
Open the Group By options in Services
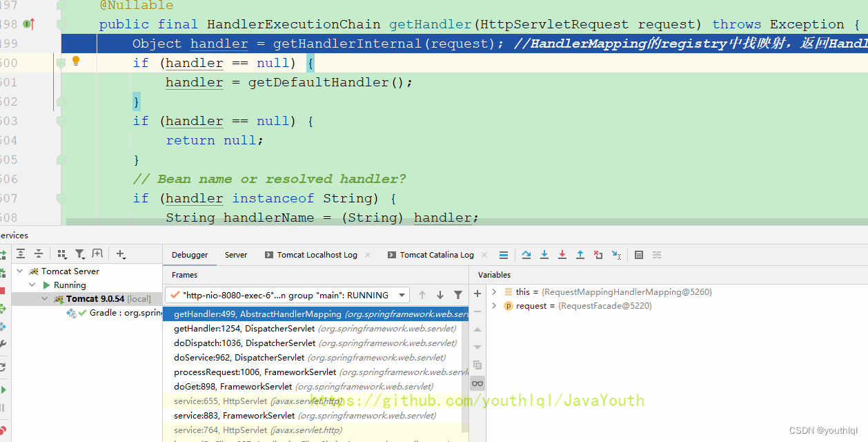click(x=62, y=254)
